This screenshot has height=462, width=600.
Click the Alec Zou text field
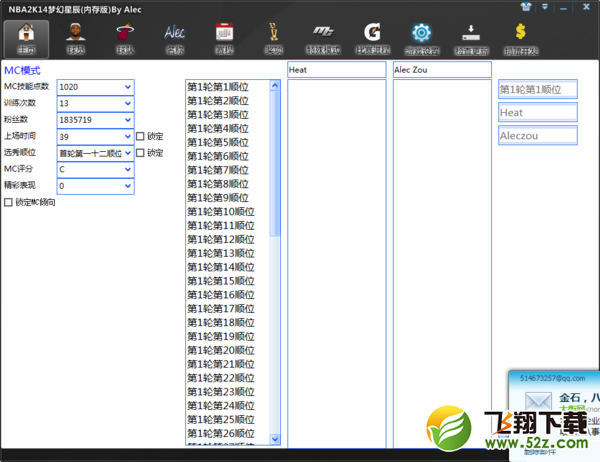[442, 70]
